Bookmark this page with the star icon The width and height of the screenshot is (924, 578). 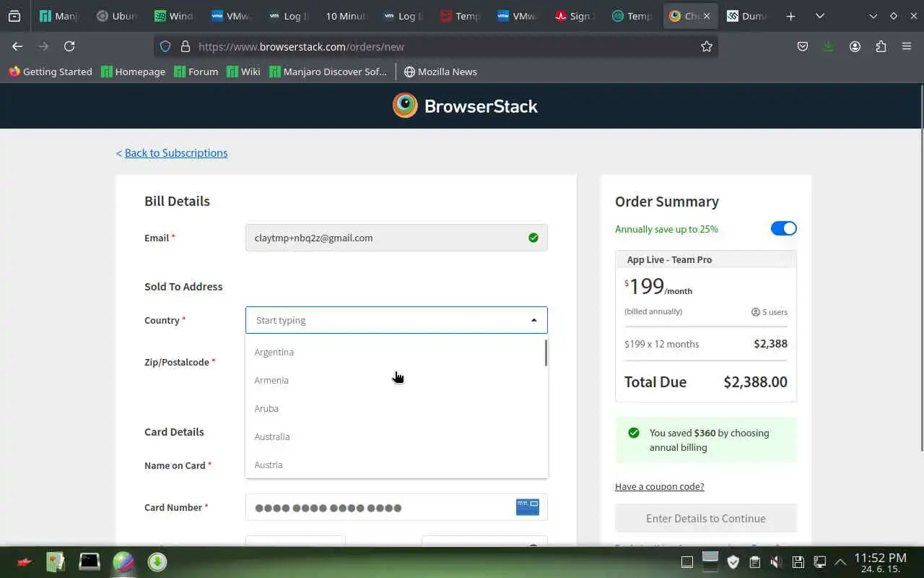pos(707,46)
